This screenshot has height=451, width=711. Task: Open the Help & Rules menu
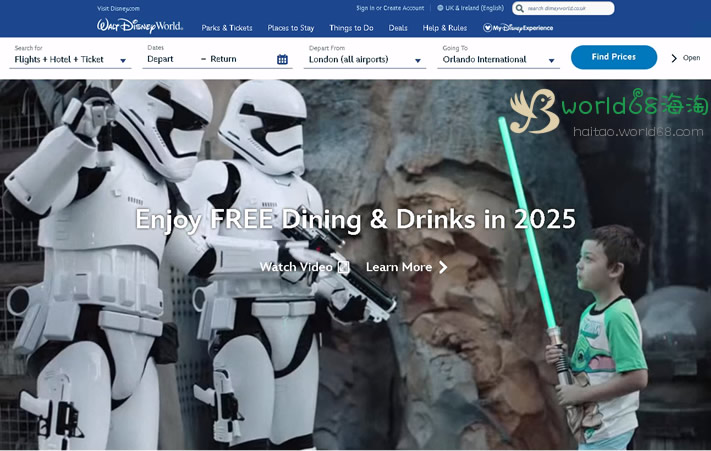pos(444,28)
